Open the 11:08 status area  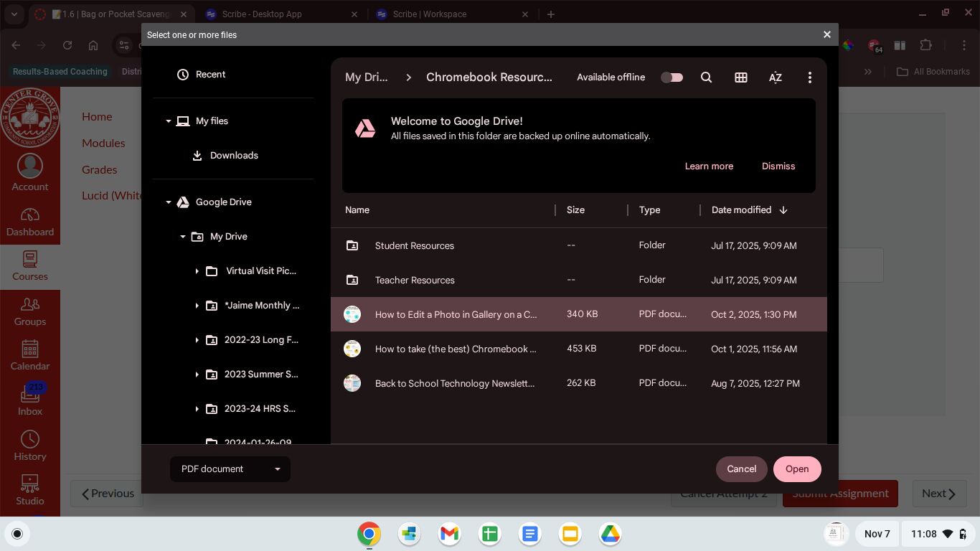coord(938,534)
